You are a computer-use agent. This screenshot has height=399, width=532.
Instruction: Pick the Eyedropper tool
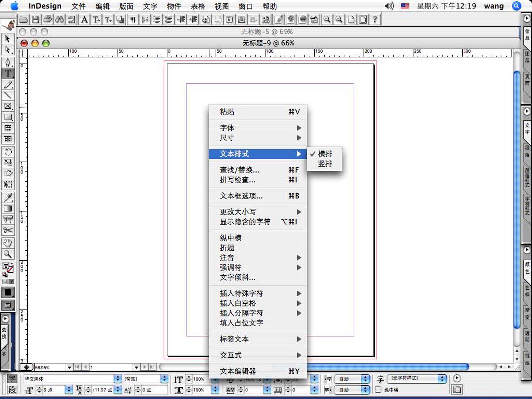pyautogui.click(x=8, y=197)
